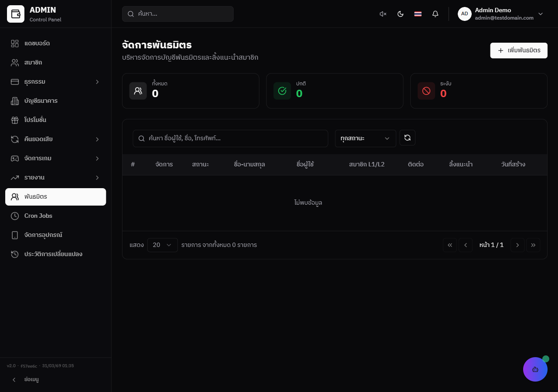The width and height of the screenshot is (558, 392).
Task: Click the green ปกติ check icon
Action: [282, 91]
